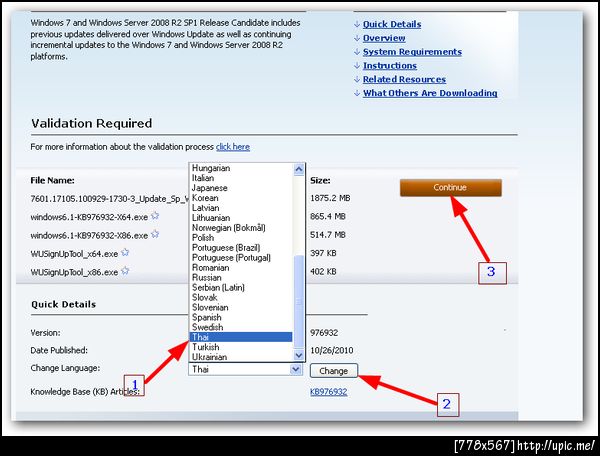Go to the Instructions link

click(390, 65)
